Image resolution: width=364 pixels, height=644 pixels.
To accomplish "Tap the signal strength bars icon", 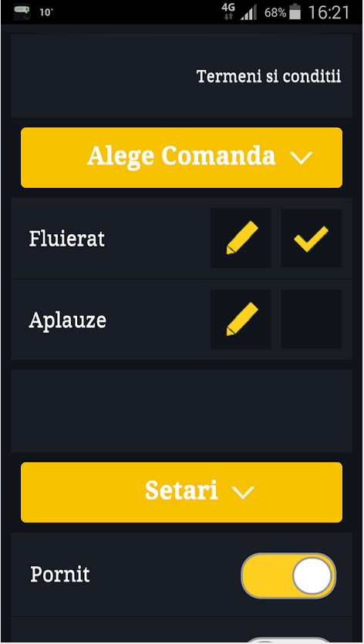I will (248, 12).
